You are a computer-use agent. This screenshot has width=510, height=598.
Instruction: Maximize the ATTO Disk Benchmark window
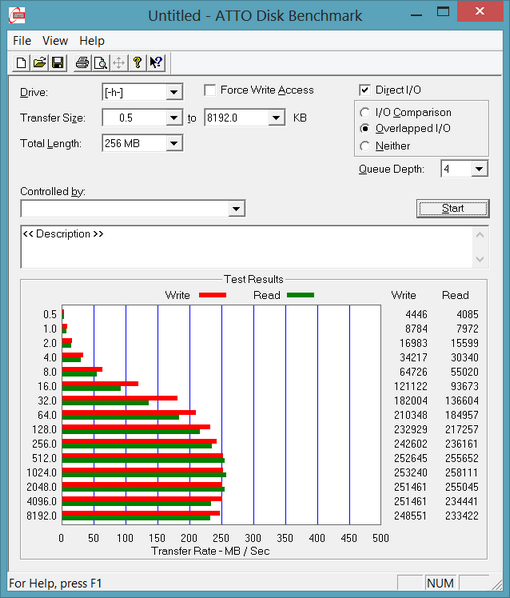[443, 12]
